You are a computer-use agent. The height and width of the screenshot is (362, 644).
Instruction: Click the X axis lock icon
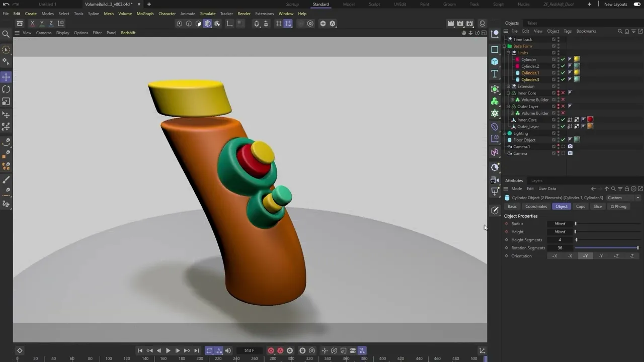pos(32,23)
